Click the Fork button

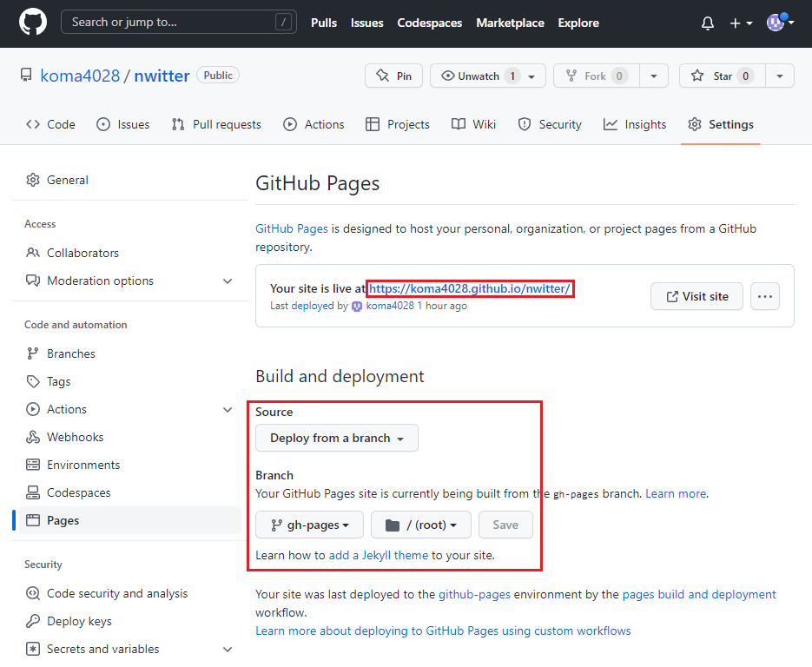(x=597, y=76)
